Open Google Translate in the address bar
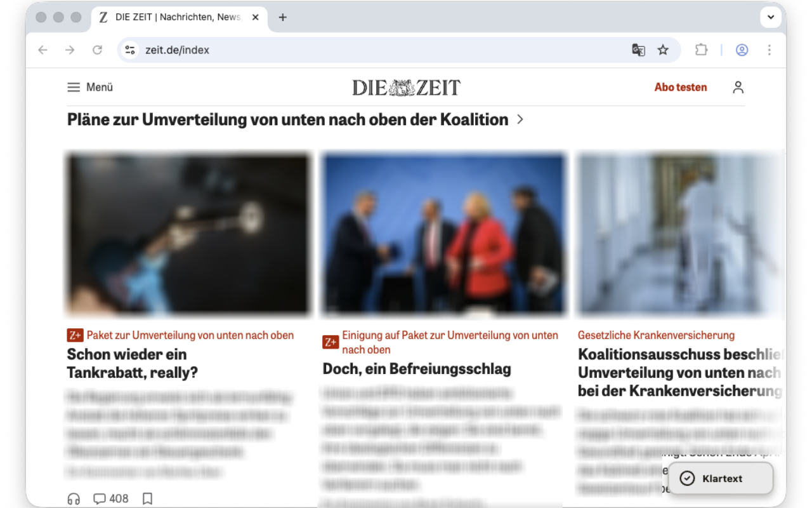Viewport: 812px width, 508px height. pos(638,50)
